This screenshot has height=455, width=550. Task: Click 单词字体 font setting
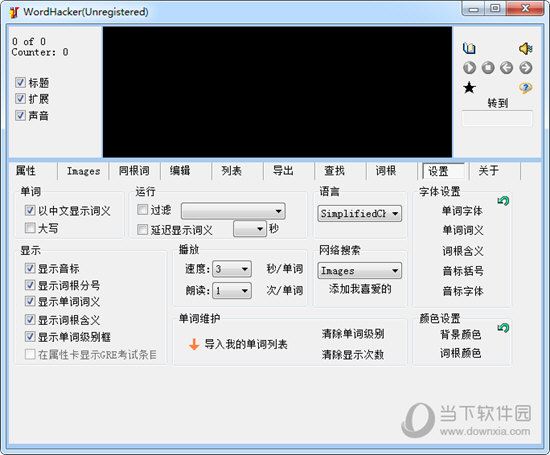pyautogui.click(x=462, y=211)
